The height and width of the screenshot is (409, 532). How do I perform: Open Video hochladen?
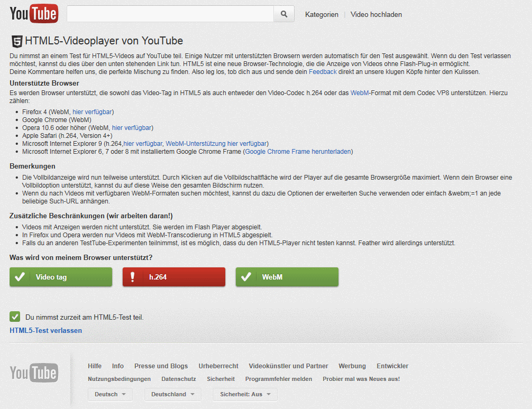[376, 15]
